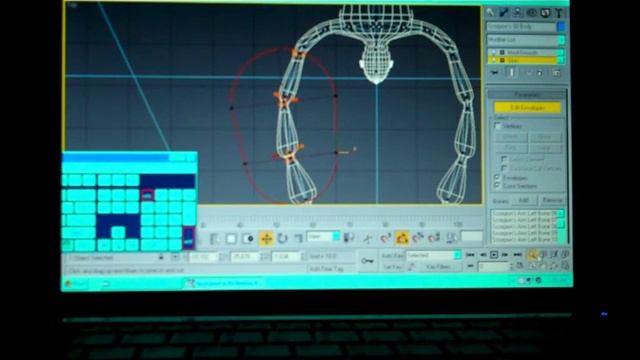Click the bones list scrollbar
The image size is (640, 360).
[x=562, y=226]
